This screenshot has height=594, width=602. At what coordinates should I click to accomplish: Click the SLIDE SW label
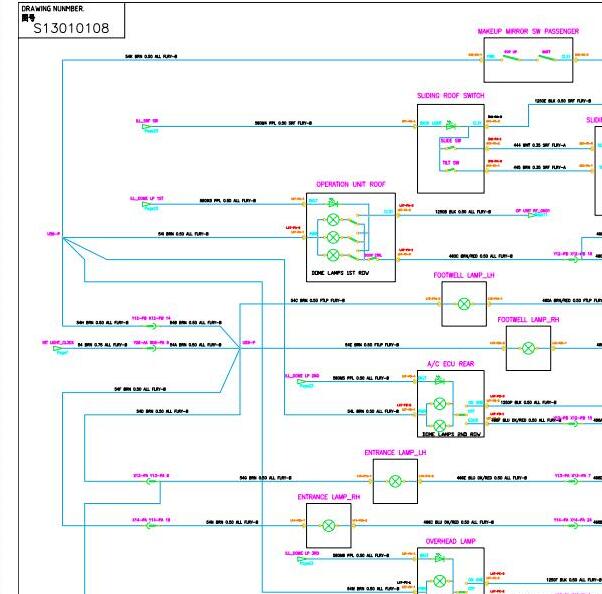pyautogui.click(x=451, y=141)
